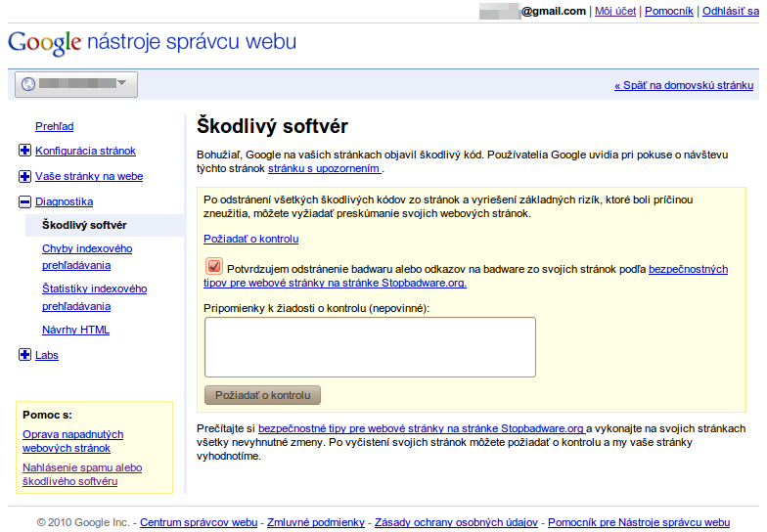Click the @gmail.com account text
Screen dimensions: 767x532
coord(554,11)
